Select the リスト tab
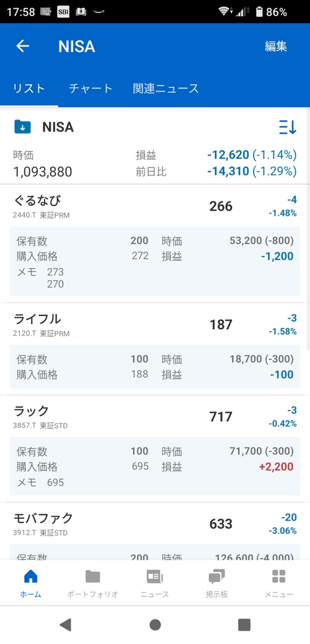The image size is (310, 644). click(29, 89)
